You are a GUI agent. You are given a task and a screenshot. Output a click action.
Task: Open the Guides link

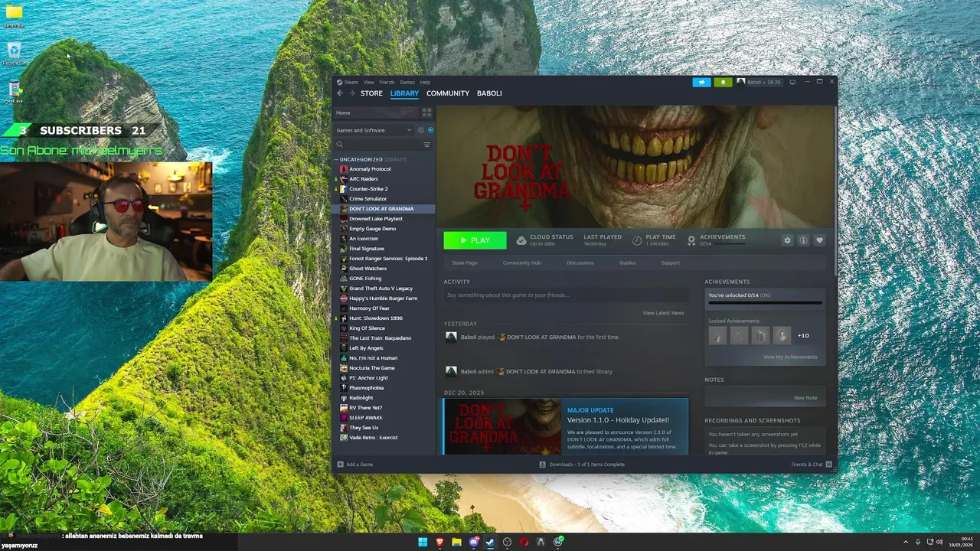[x=628, y=262]
